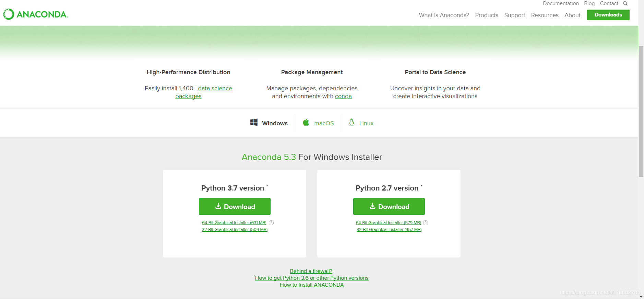Open How to get Python 3.6 link

point(312,278)
